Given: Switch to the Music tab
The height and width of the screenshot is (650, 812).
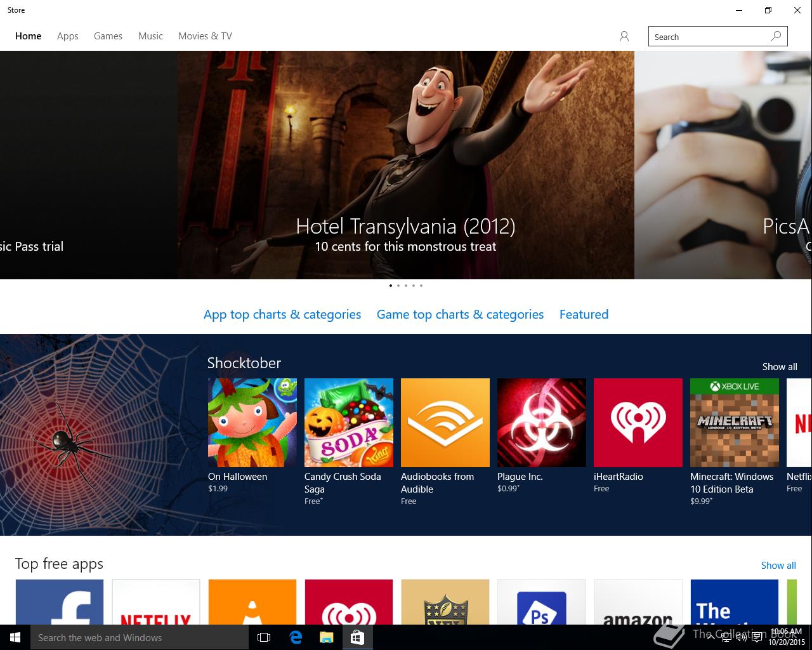Looking at the screenshot, I should (150, 36).
